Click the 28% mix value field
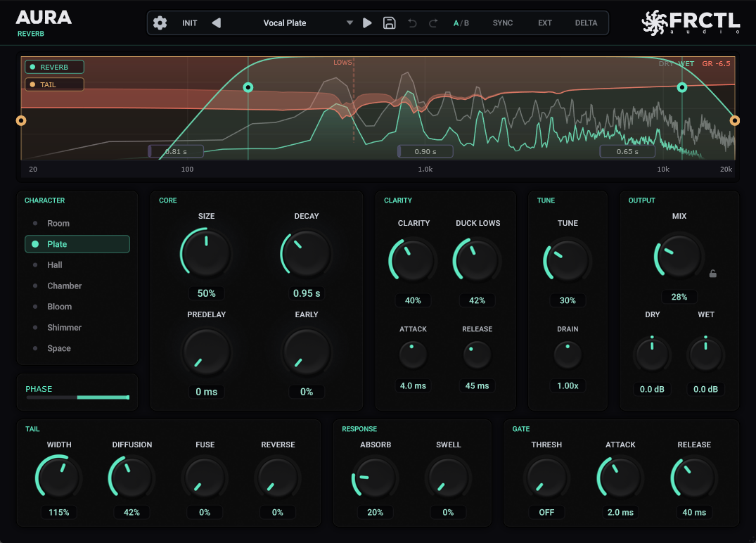 pos(679,297)
